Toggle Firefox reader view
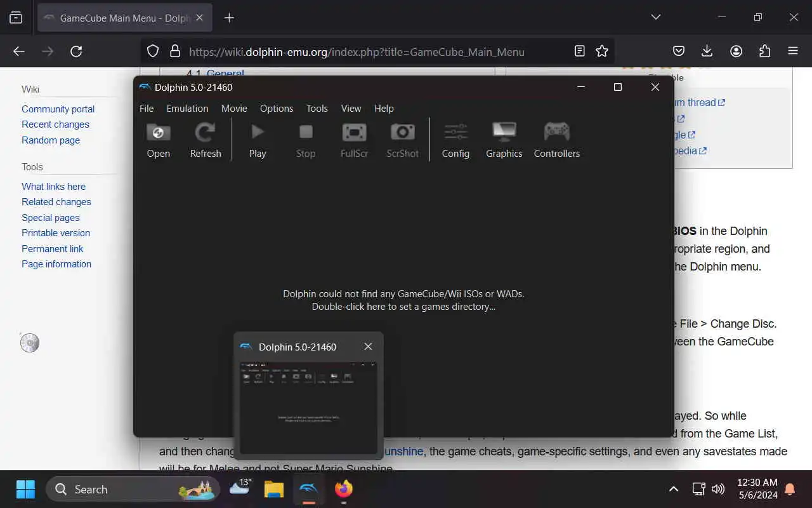Viewport: 812px width, 508px height. click(580, 51)
